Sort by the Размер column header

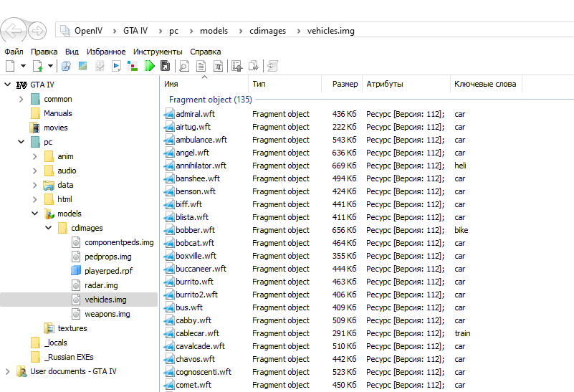coord(342,84)
